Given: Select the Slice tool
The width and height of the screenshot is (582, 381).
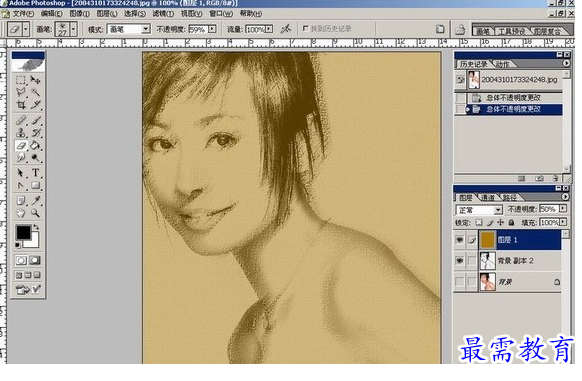Looking at the screenshot, I should (x=35, y=104).
